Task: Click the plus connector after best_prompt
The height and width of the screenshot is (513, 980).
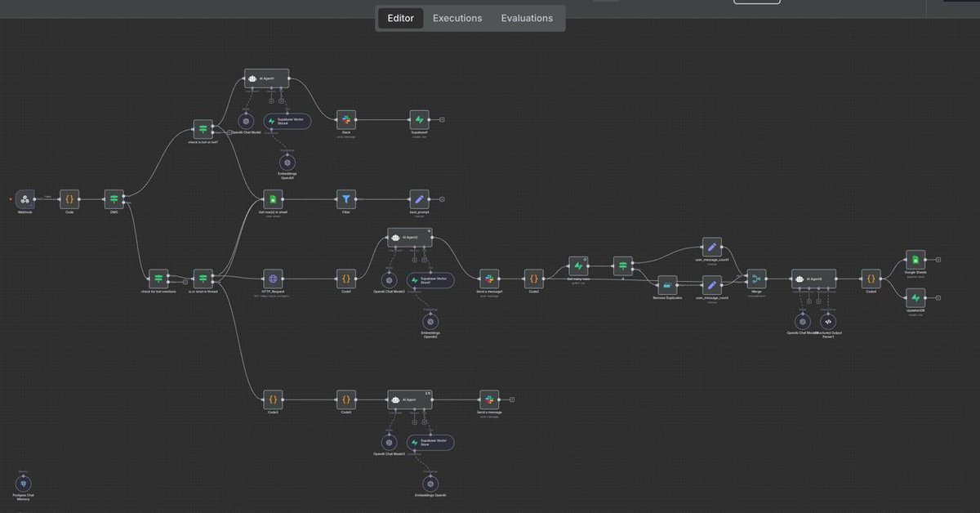Action: click(442, 199)
